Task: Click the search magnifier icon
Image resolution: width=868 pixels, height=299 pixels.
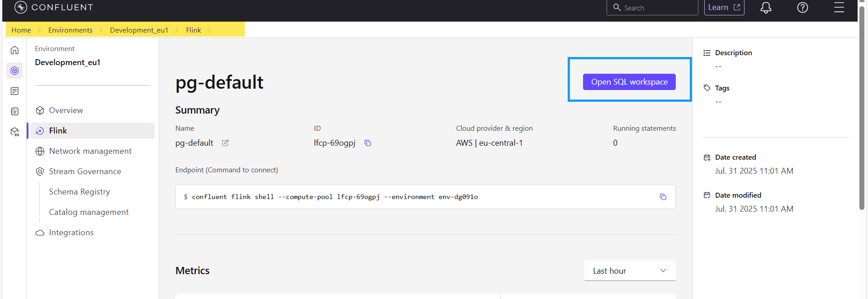Action: point(617,8)
